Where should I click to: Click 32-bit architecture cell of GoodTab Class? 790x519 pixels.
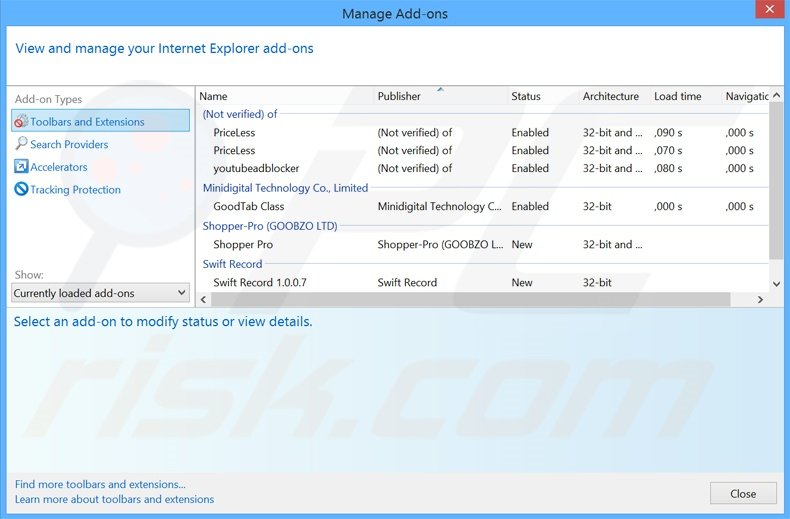coord(597,206)
